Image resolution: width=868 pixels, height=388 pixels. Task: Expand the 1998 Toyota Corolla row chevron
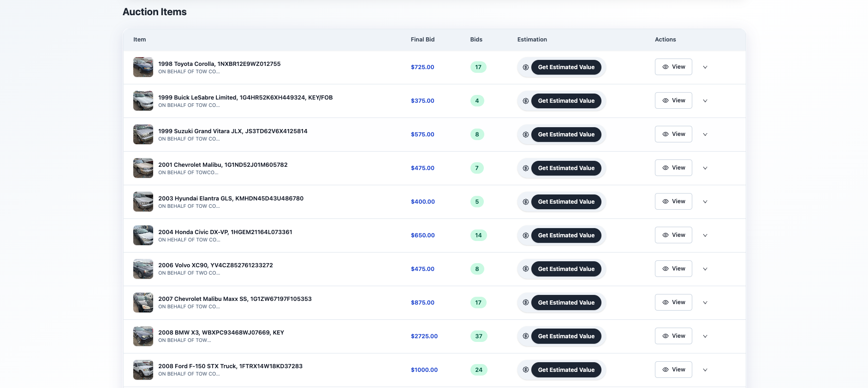point(705,67)
